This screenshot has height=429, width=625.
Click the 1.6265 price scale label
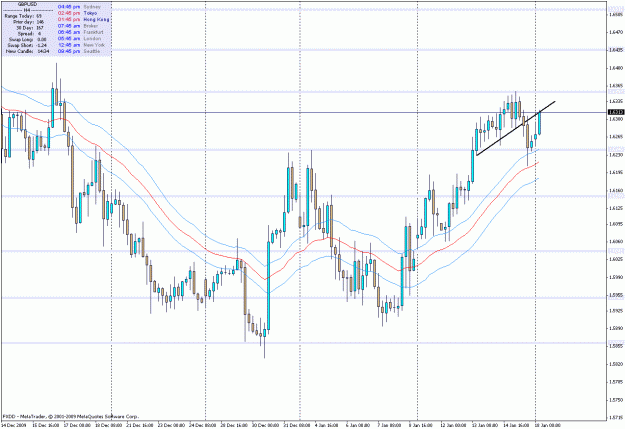(617, 137)
